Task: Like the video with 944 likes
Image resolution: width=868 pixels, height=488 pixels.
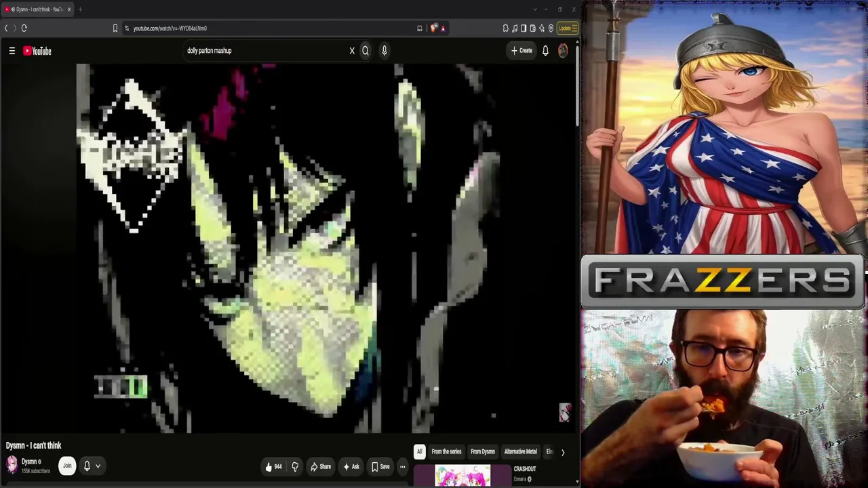Action: point(273,466)
